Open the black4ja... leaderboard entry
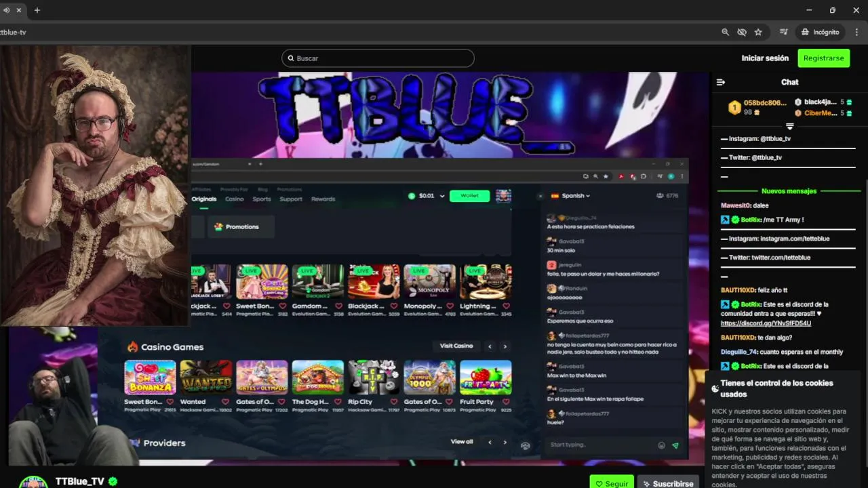This screenshot has width=868, height=488. click(x=824, y=102)
